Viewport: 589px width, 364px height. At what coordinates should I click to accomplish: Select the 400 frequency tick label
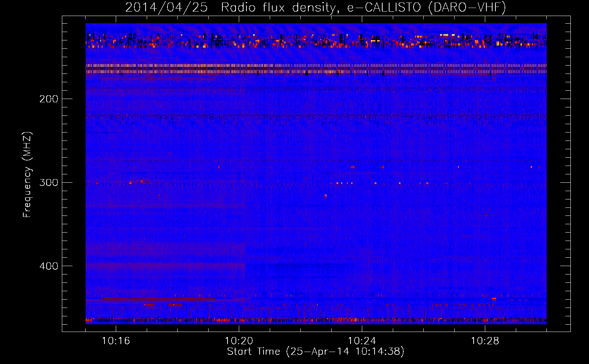[49, 266]
